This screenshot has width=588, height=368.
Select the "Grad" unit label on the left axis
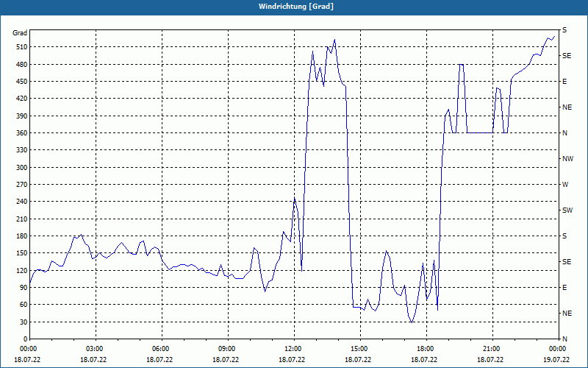coord(20,33)
